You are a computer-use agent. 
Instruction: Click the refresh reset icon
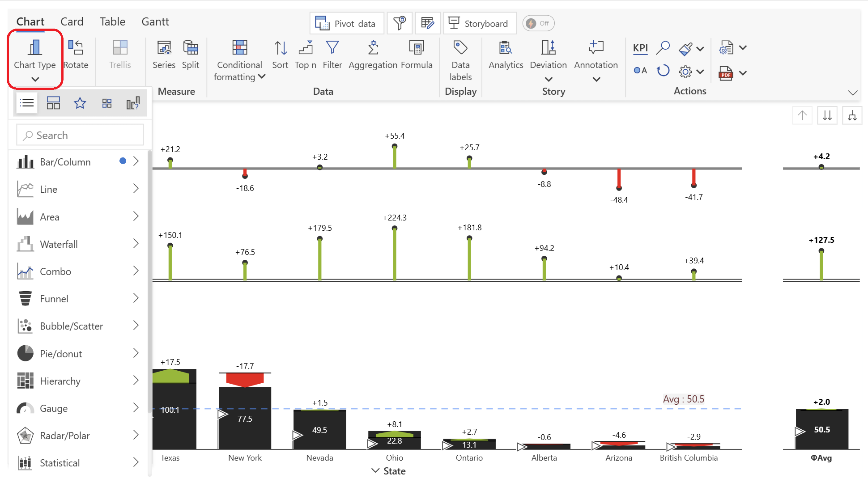[663, 71]
